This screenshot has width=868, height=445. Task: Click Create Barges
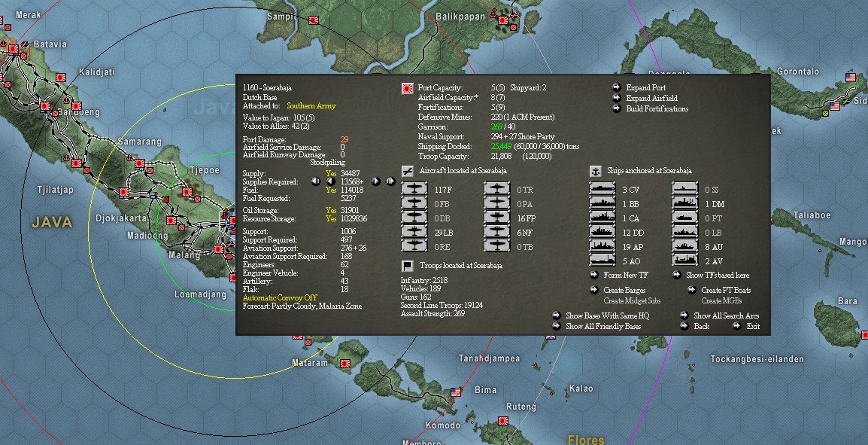click(624, 290)
